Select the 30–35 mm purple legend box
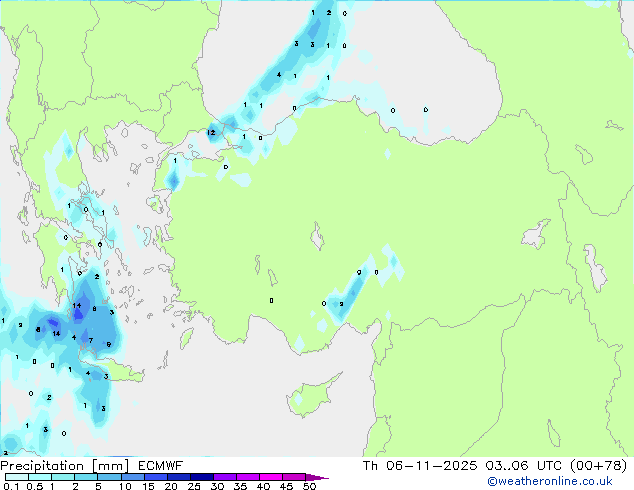Screen dimensions: 634x490 [x=224, y=477]
